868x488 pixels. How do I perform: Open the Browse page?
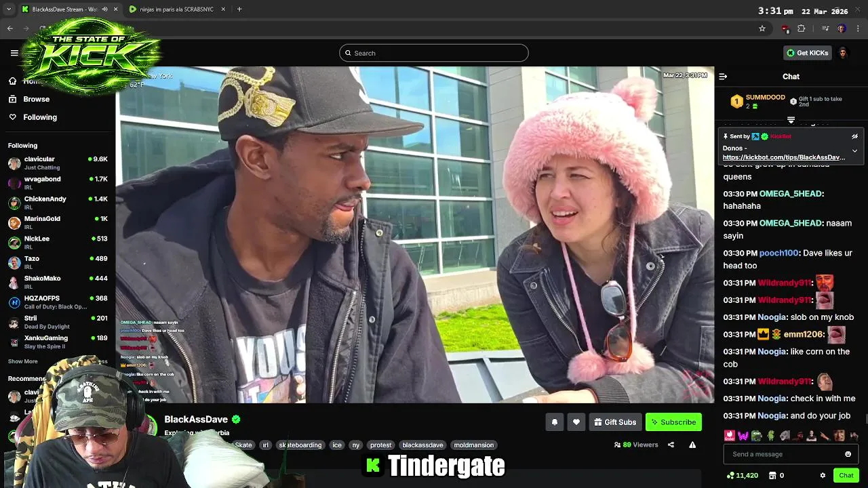coord(37,99)
